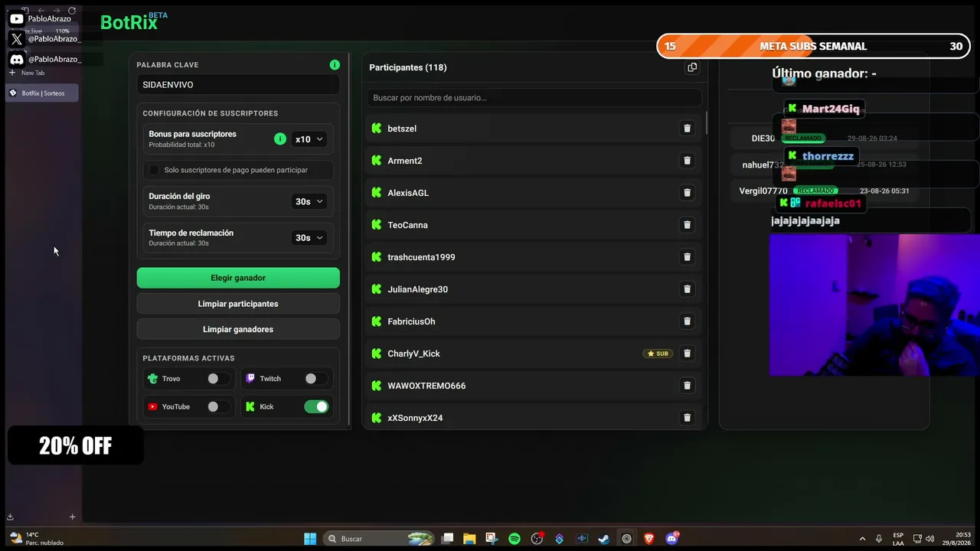Click participant name TeoCanna

pyautogui.click(x=408, y=225)
